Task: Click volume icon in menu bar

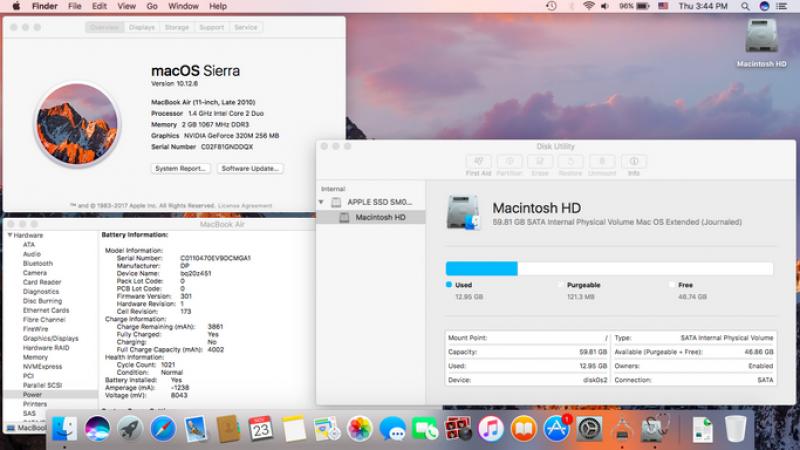Action: coord(605,6)
